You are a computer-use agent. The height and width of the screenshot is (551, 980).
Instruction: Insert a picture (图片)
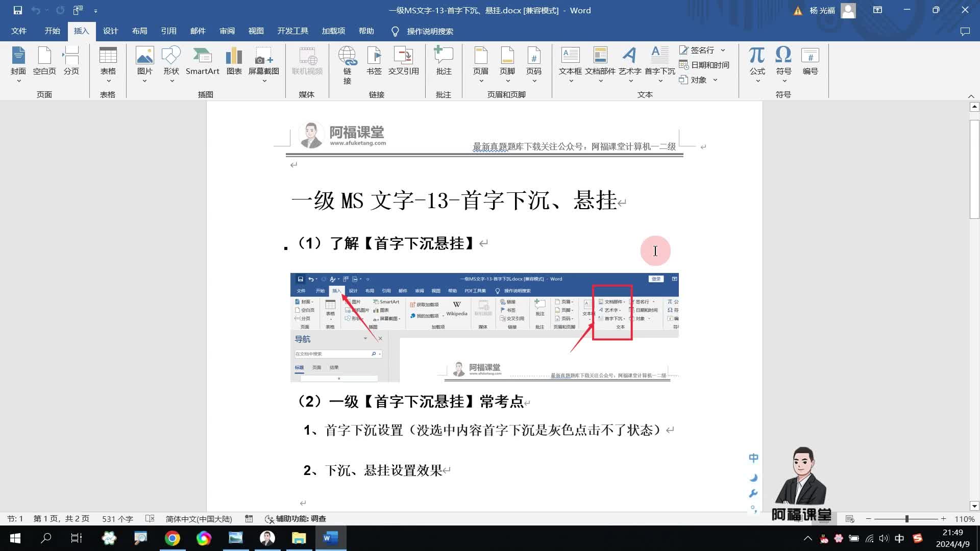click(x=145, y=65)
